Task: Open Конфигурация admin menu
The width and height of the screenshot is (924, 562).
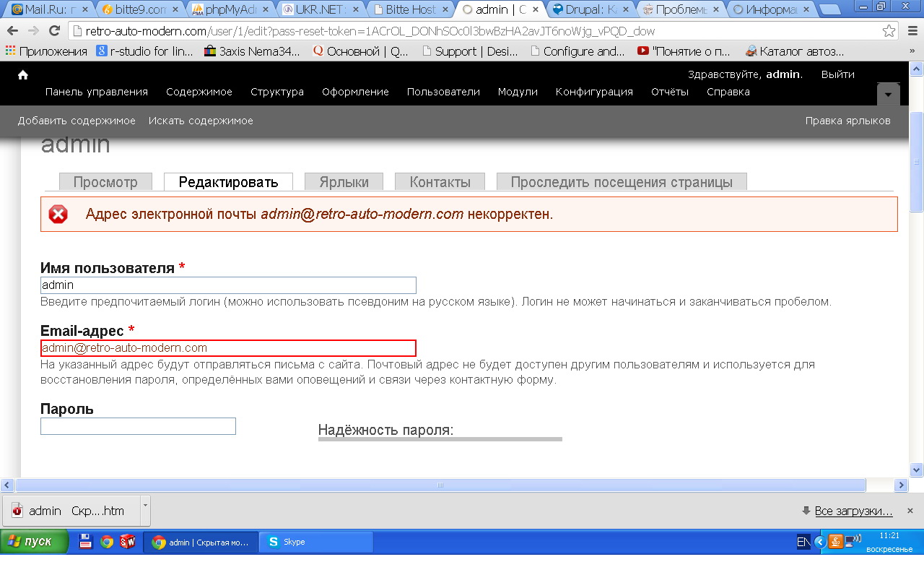Action: 594,92
